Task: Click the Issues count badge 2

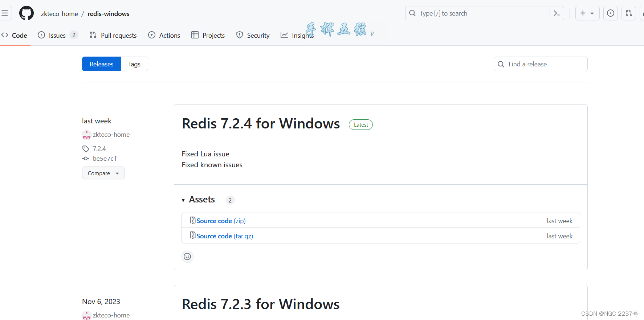Action: click(74, 35)
